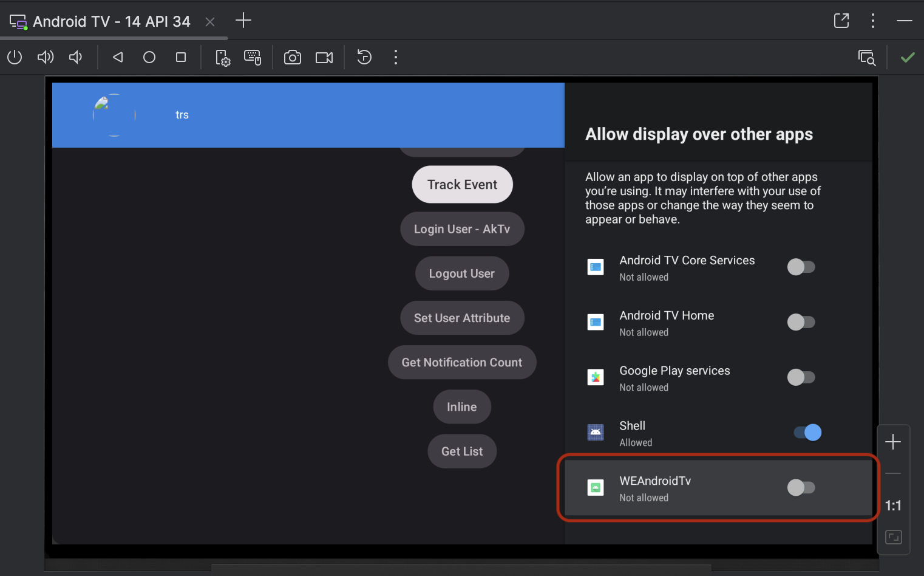924x576 pixels.
Task: Click the Android TV Home app icon
Action: click(596, 322)
